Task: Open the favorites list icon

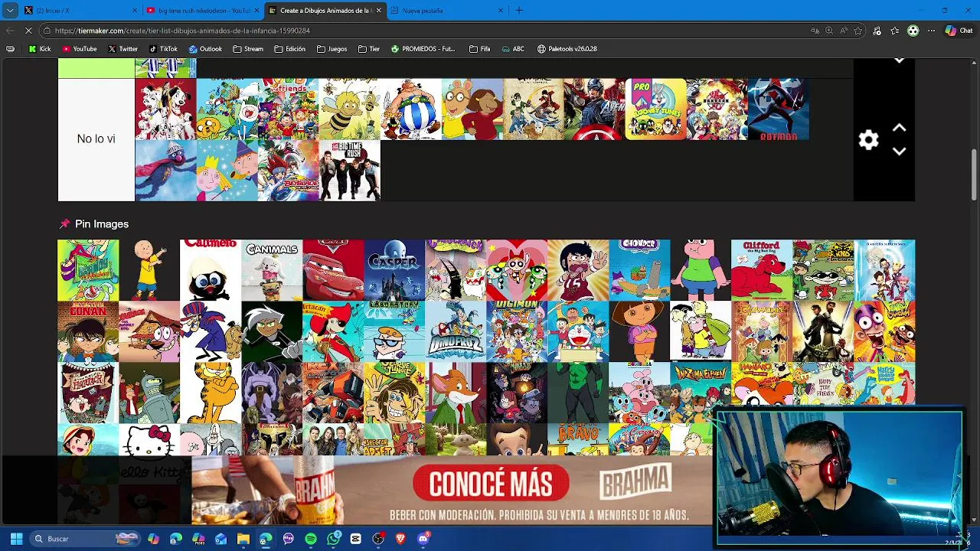Action: point(895,31)
